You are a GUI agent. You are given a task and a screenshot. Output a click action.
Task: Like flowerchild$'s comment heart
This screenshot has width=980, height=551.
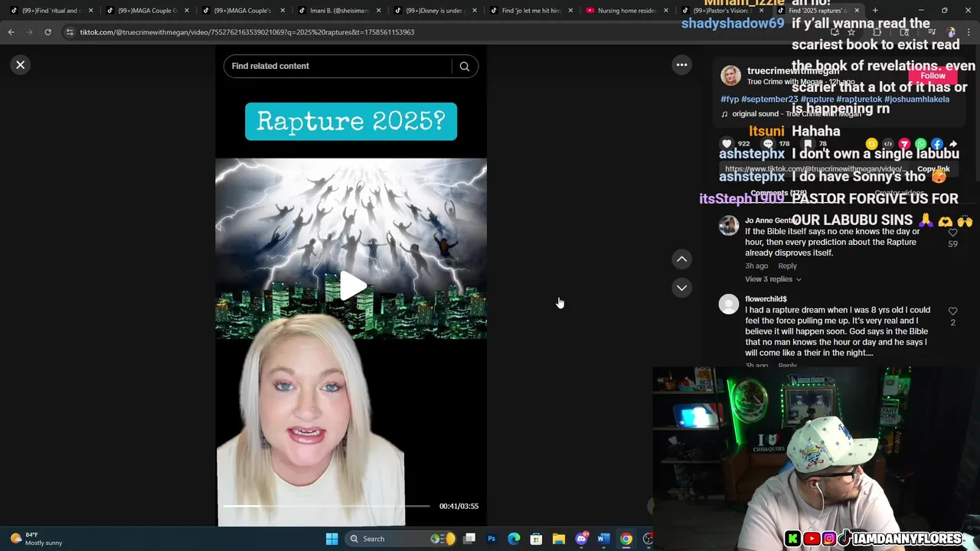(x=952, y=311)
